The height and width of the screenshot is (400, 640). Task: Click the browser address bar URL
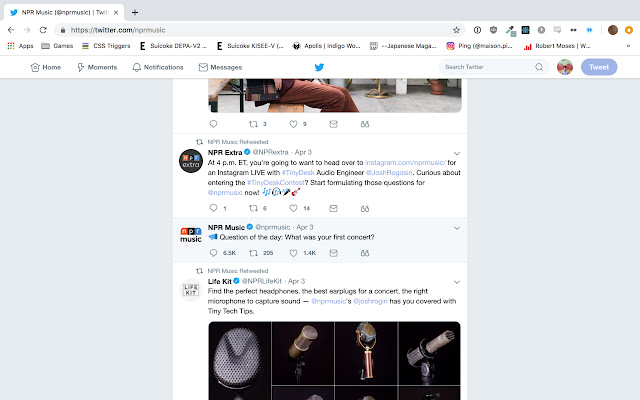coord(118,30)
